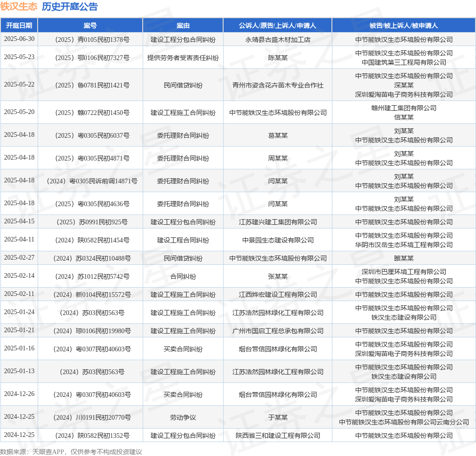Click the date 2025-05-22
This screenshot has height=456, width=476.
(19, 85)
